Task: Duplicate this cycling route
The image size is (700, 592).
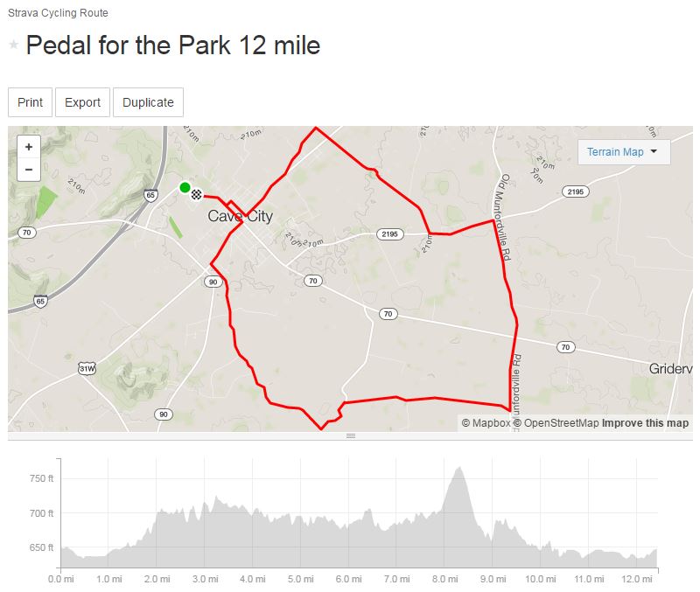Action: pos(148,102)
